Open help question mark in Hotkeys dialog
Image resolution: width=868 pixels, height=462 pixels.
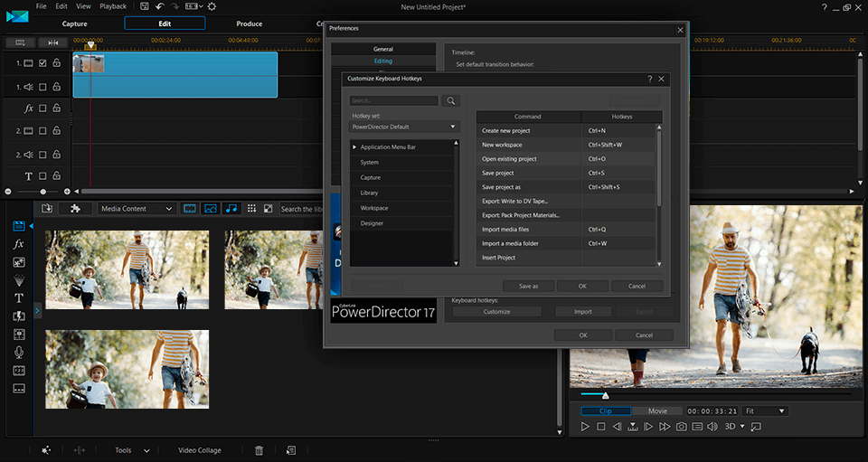tap(650, 79)
